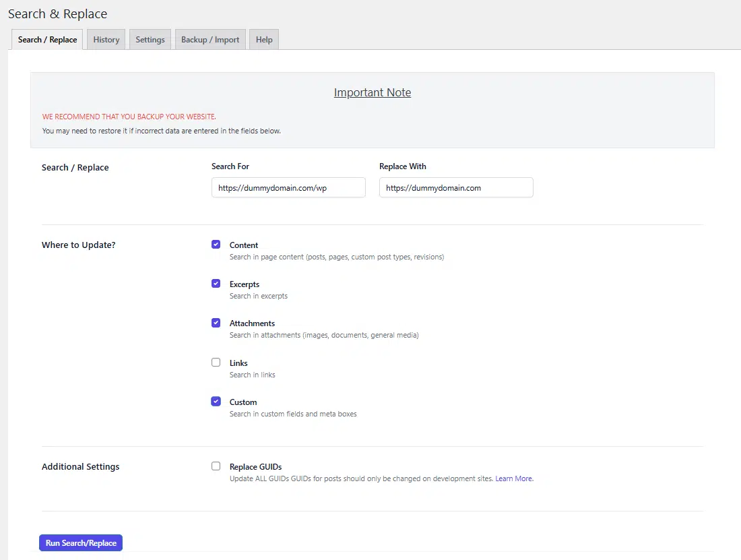Check the Replace GUIDs checkbox
Screen dimensions: 741x560
(216, 466)
